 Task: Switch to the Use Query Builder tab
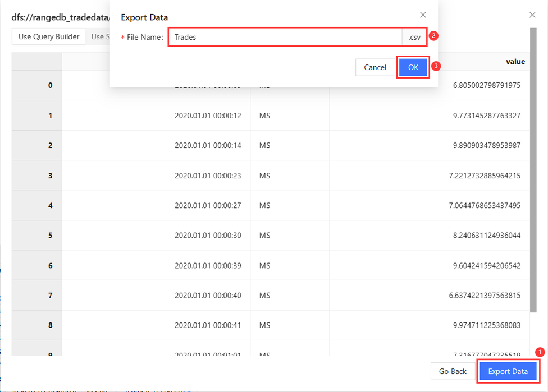click(49, 37)
